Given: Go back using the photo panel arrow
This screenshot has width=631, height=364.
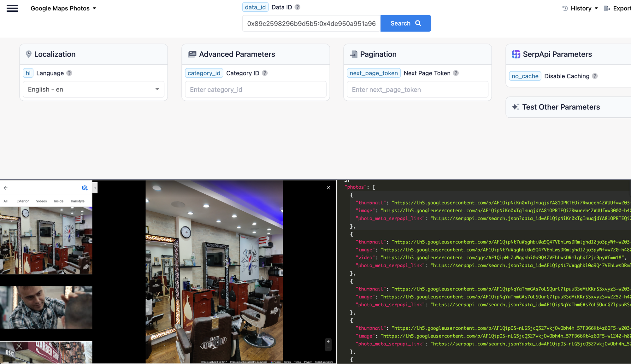Looking at the screenshot, I should coord(6,188).
